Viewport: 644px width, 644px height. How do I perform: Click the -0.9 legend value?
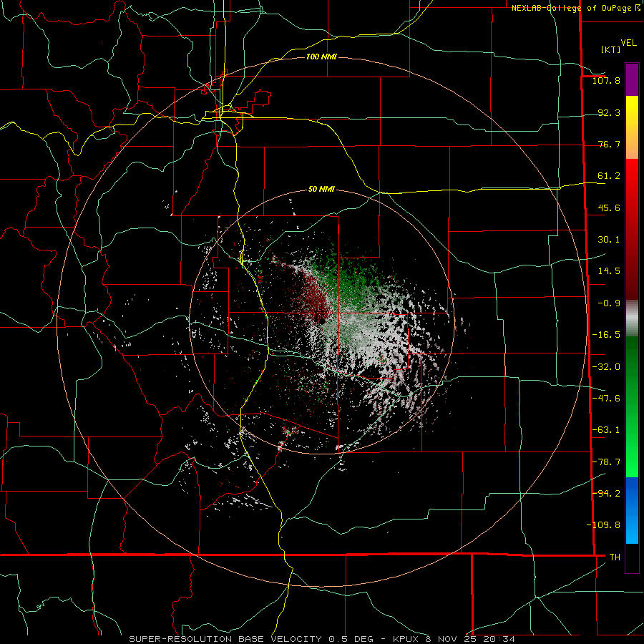tap(609, 303)
